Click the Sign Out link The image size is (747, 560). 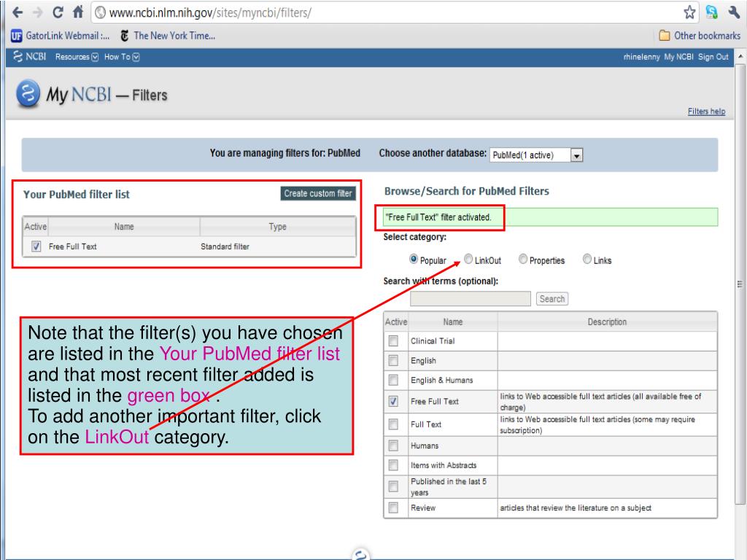tap(713, 57)
